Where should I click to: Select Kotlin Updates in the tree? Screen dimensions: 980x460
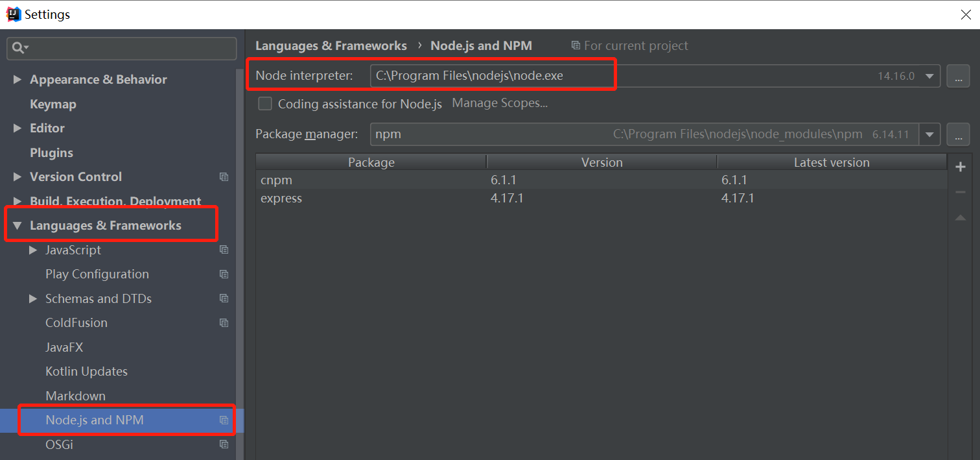coord(86,371)
